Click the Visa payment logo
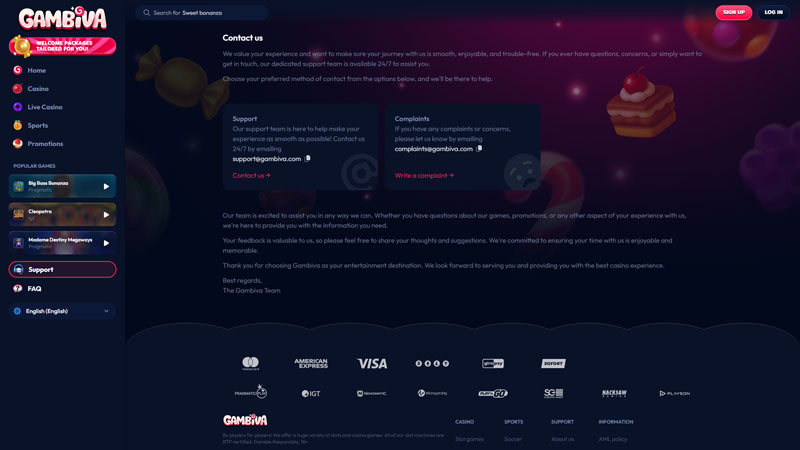Viewport: 800px width, 450px height. (372, 363)
